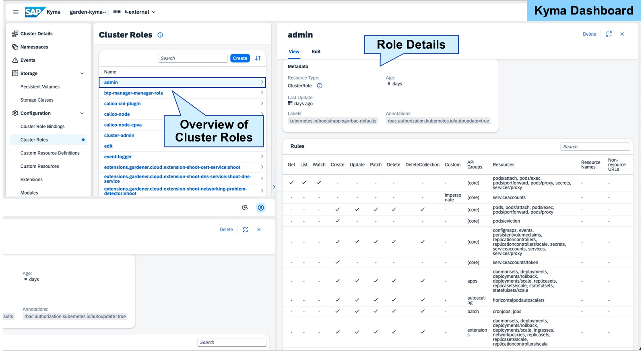
Task: Click the chevron on extension-shoot-cert-service row
Action: coord(262,167)
